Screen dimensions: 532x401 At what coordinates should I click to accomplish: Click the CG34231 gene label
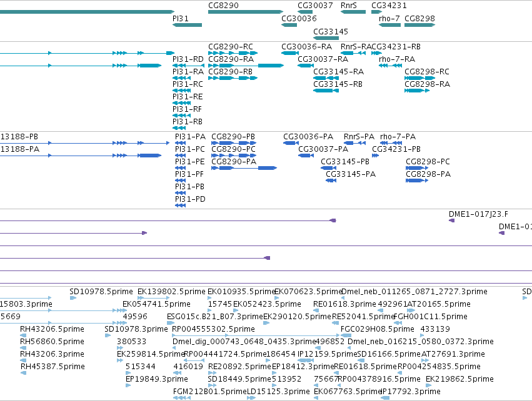[389, 6]
